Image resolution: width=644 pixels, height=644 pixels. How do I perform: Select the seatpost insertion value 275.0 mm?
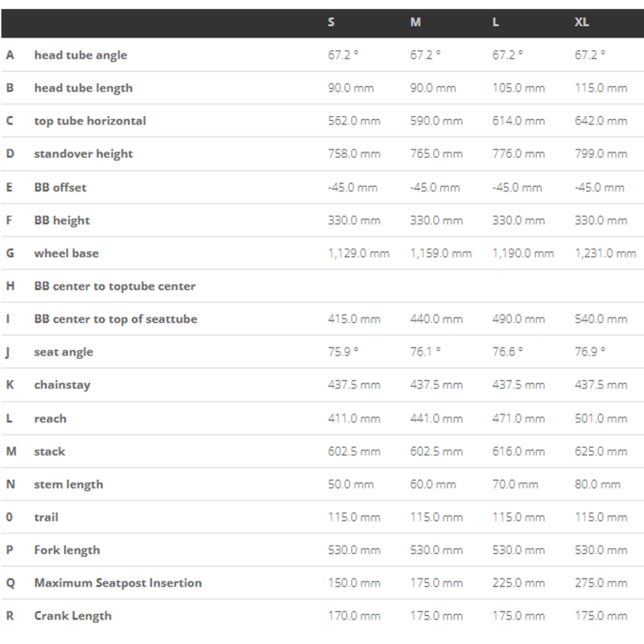(601, 583)
